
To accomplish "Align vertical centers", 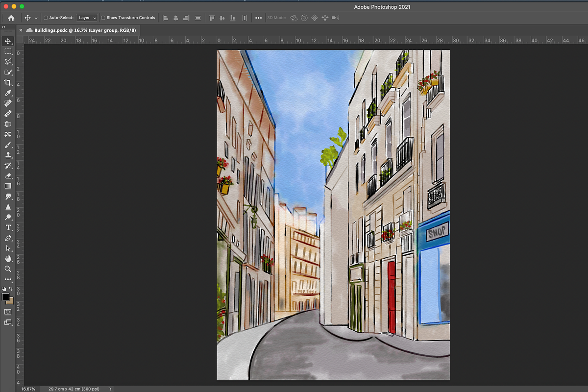I will tap(222, 18).
